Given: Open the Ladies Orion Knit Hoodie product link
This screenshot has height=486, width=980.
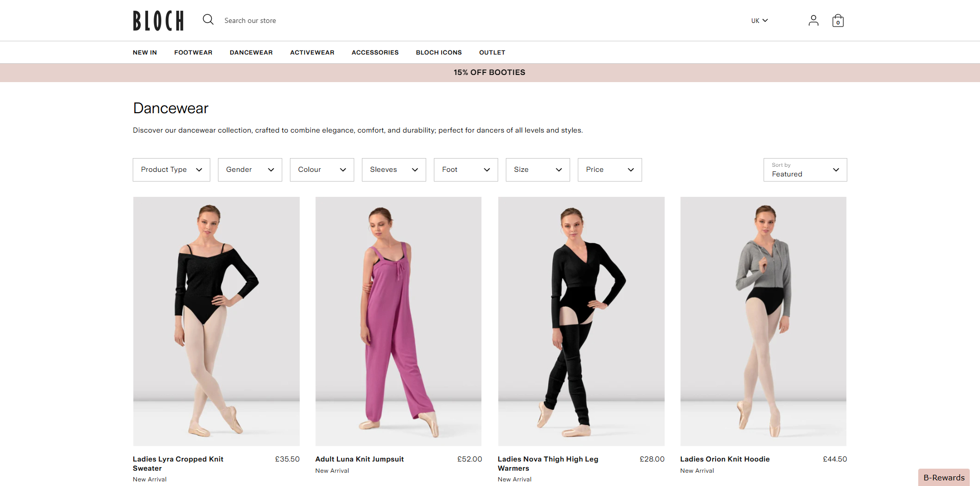Looking at the screenshot, I should [x=725, y=459].
